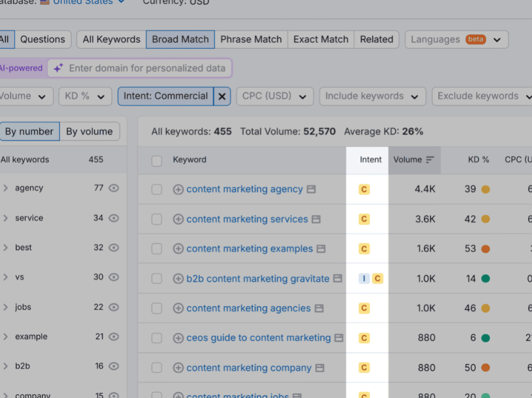The height and width of the screenshot is (398, 532).
Task: Check the 'content marketing services' row checkbox
Action: (x=157, y=219)
